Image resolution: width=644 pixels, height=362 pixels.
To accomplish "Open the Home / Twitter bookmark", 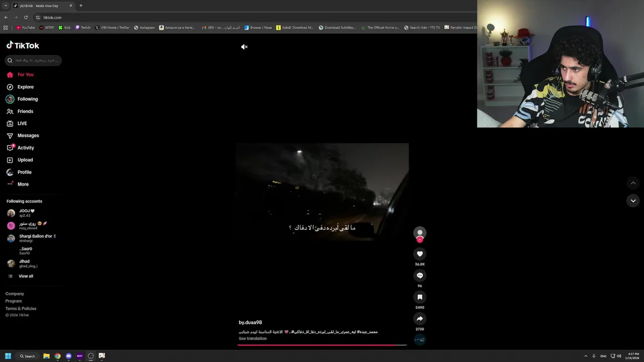I will 112,28.
